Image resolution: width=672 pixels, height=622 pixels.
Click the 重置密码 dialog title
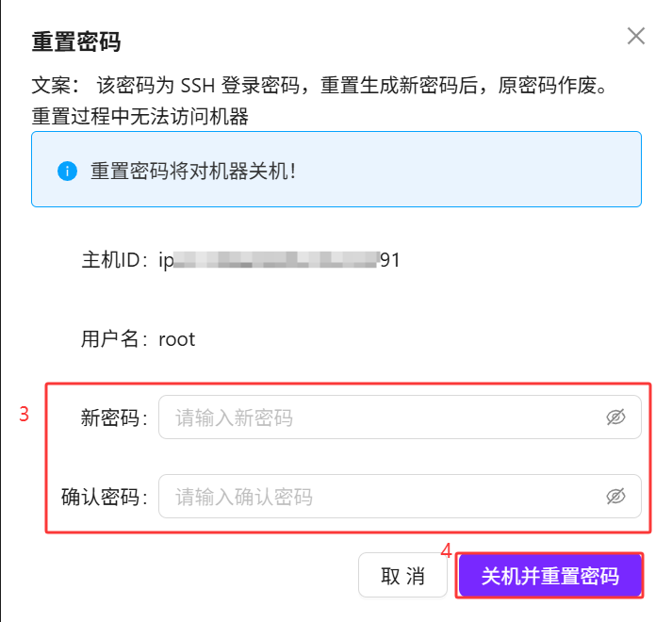click(x=76, y=41)
